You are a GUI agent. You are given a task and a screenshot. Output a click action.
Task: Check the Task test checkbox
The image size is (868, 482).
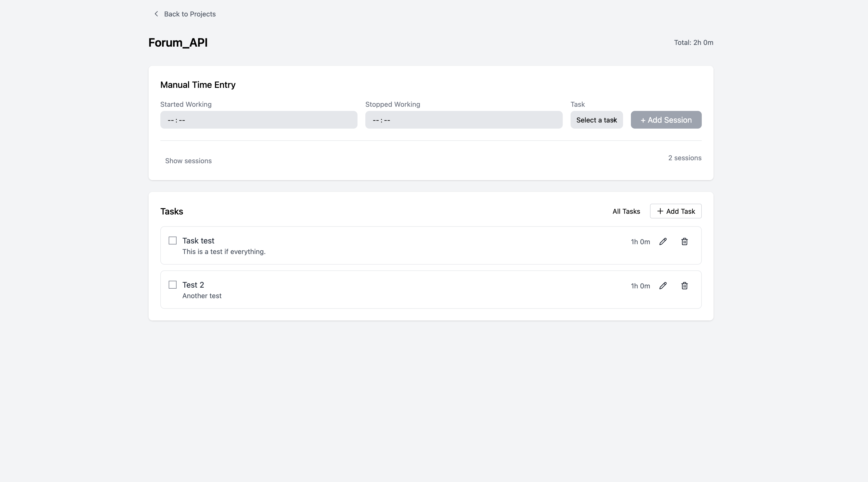(x=173, y=241)
